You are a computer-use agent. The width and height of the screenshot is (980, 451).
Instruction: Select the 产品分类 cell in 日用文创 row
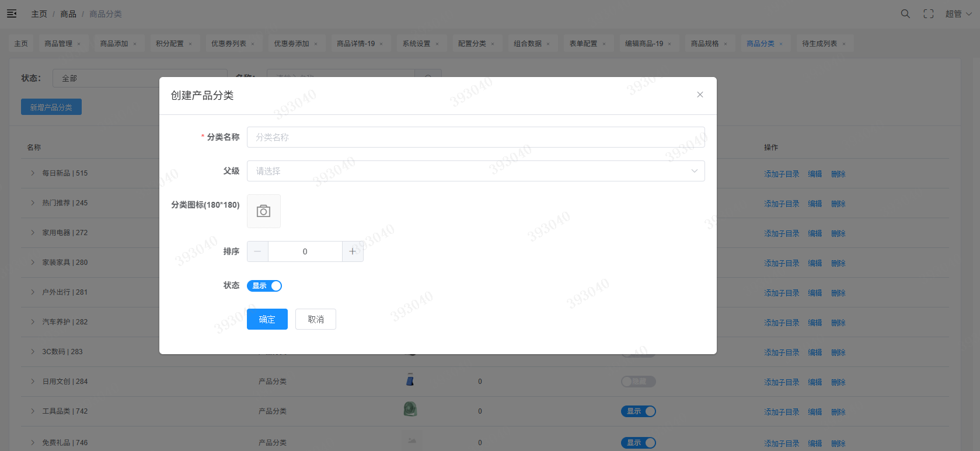[x=273, y=382]
